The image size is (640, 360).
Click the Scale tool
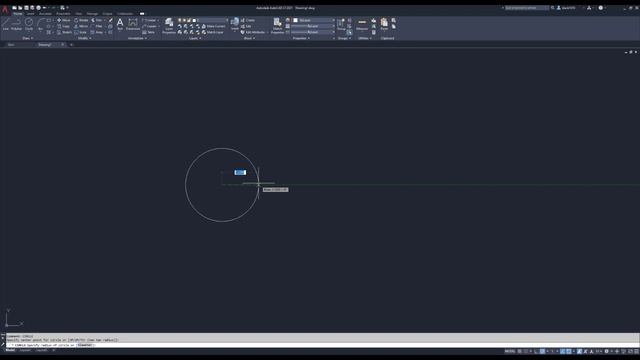[80, 32]
